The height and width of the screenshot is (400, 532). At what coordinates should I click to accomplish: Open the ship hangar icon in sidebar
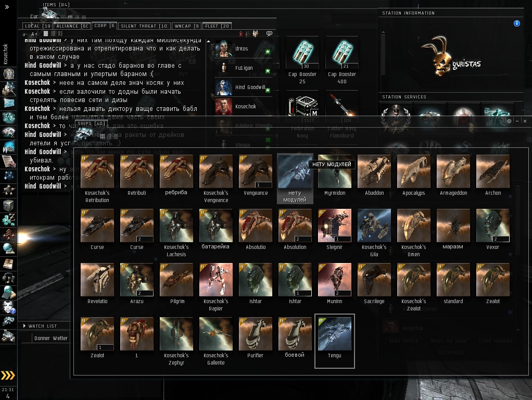tap(8, 321)
